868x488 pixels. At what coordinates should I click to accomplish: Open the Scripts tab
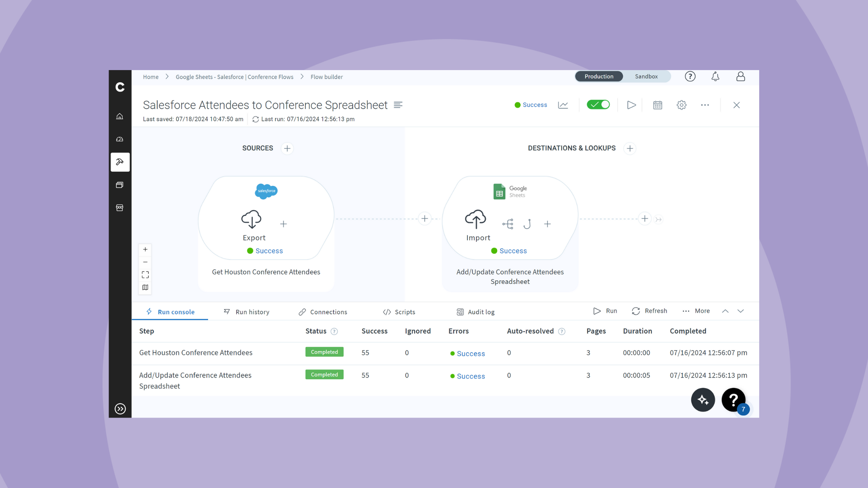point(399,312)
